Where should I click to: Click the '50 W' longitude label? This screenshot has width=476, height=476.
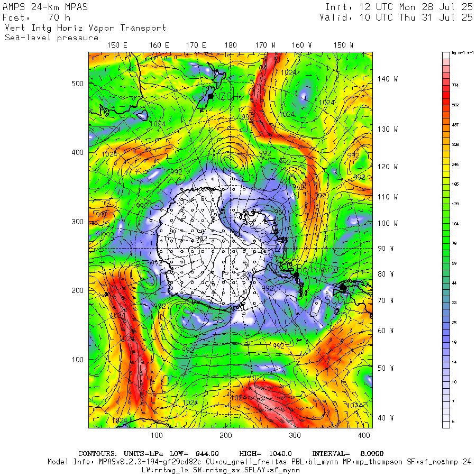click(386, 368)
